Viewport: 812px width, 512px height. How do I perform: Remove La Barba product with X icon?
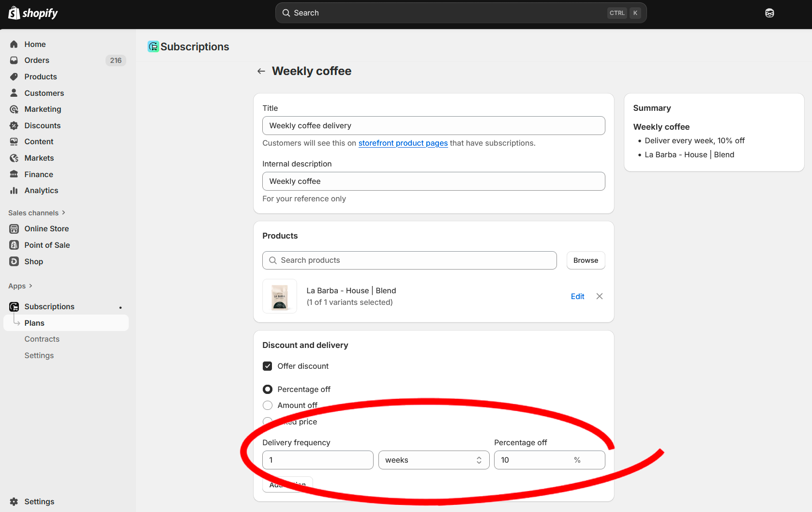click(600, 296)
